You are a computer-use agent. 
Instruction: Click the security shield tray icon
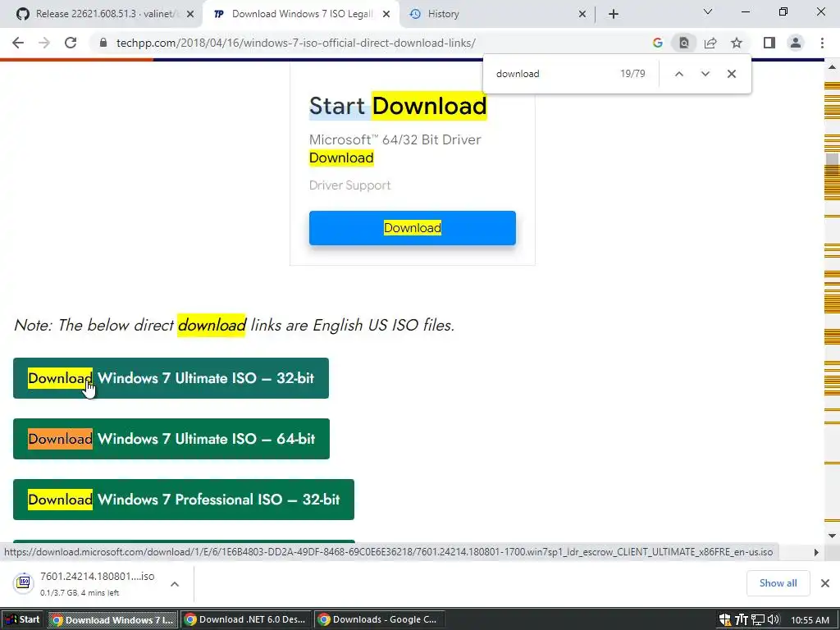tap(725, 620)
